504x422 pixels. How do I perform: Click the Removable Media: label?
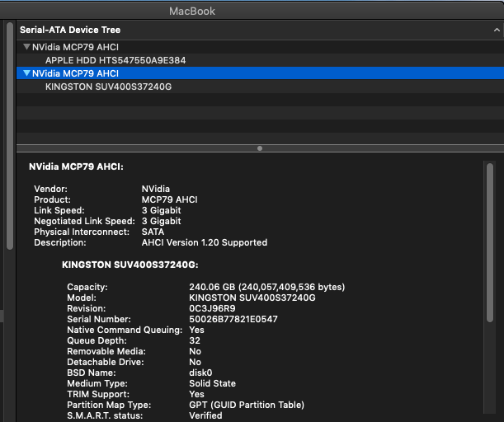[x=106, y=351]
